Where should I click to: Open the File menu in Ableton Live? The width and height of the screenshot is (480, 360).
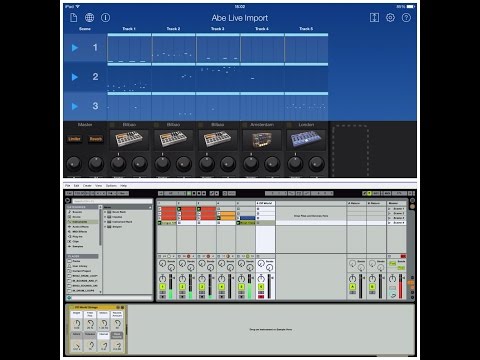click(68, 186)
